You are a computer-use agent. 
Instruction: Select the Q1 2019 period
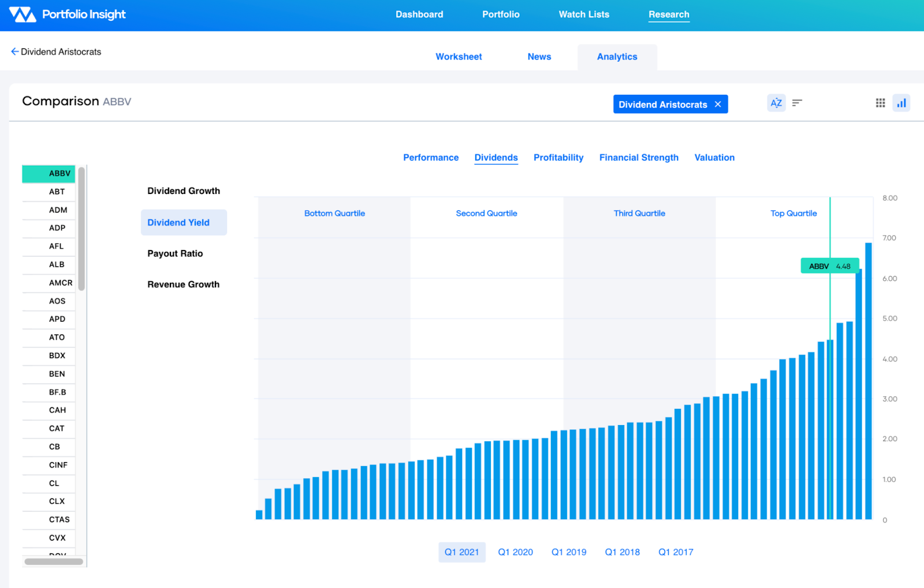[x=569, y=552]
